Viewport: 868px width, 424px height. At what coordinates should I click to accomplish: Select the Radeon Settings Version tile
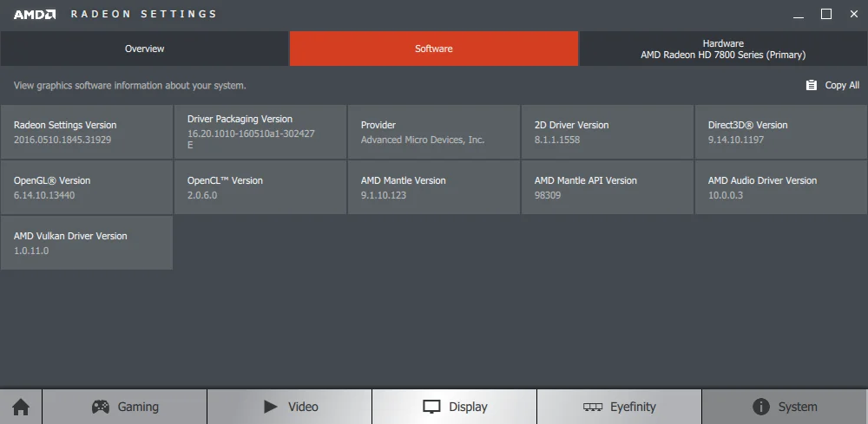86,132
